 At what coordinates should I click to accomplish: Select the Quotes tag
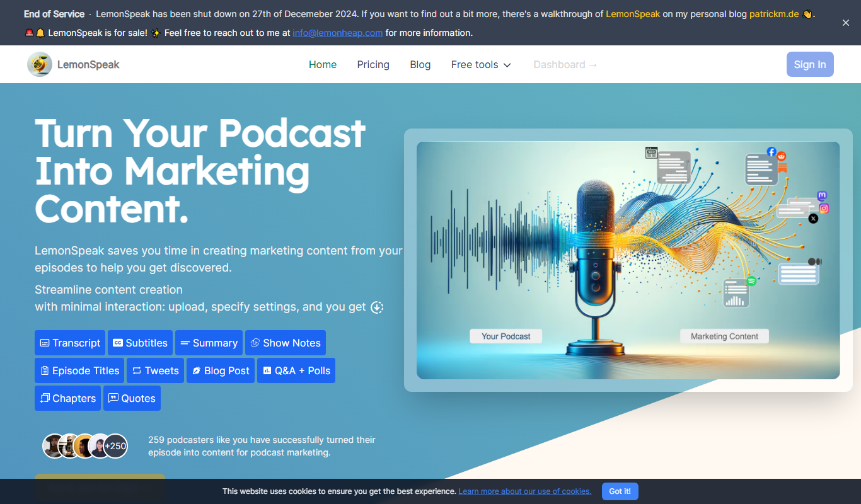pyautogui.click(x=132, y=398)
